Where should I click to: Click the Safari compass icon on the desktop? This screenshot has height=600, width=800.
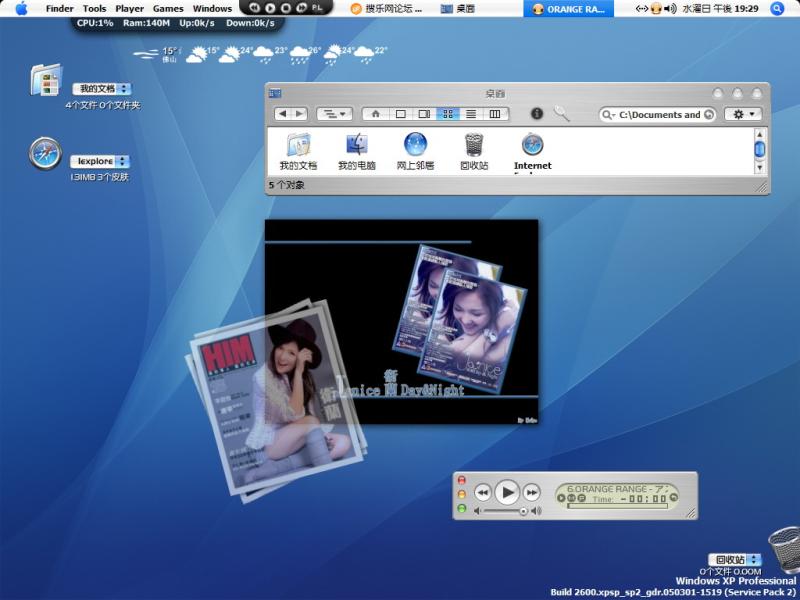pyautogui.click(x=45, y=153)
